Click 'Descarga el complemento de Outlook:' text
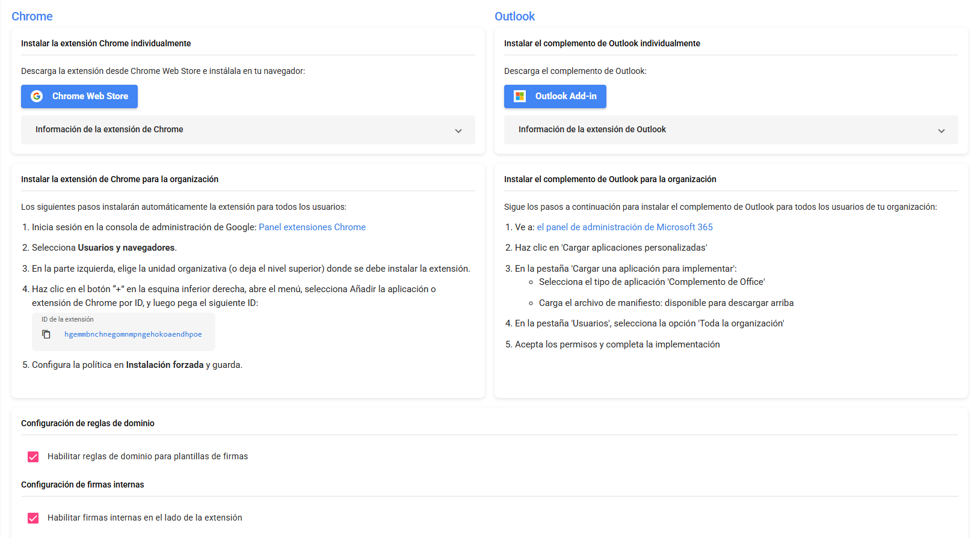980x538 pixels. tap(575, 71)
